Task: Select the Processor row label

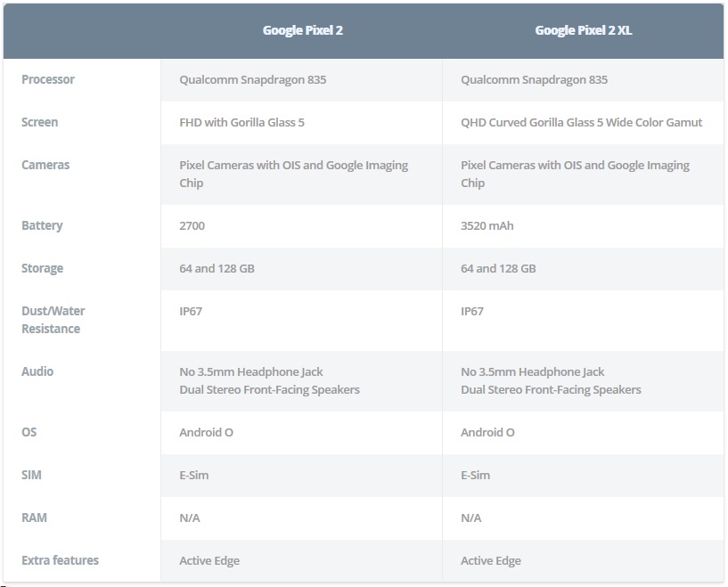Action: coord(48,79)
